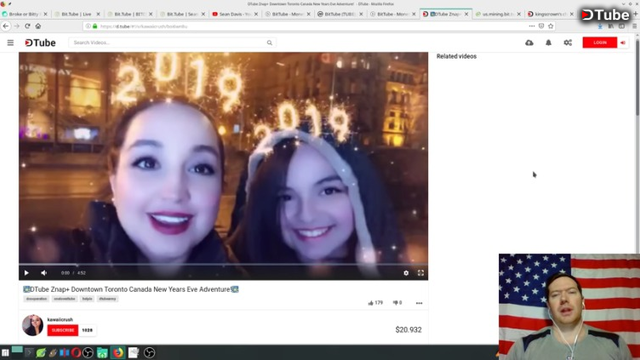Open the Firefox hamburger menu
This screenshot has height=360, width=640.
pos(635,26)
